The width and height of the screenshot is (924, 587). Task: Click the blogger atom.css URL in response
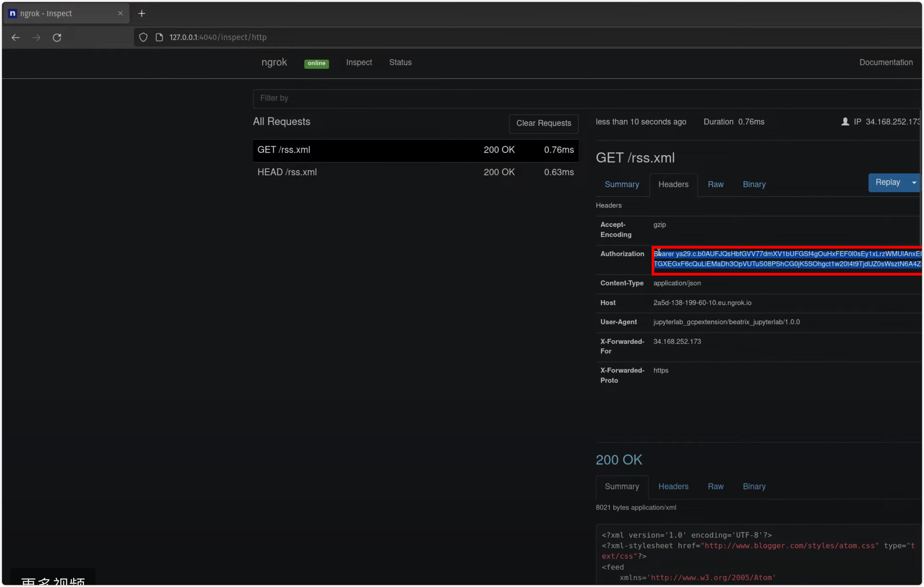pos(790,546)
